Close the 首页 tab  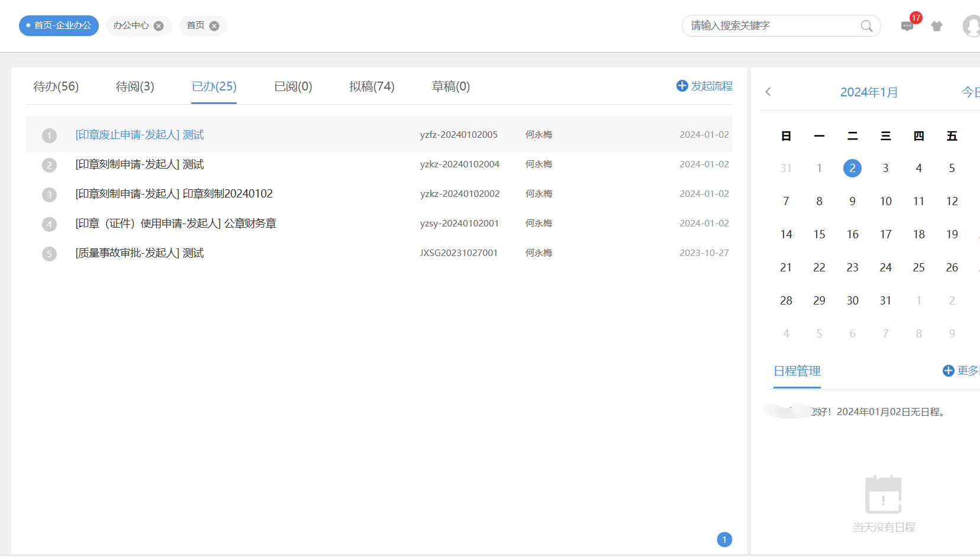pyautogui.click(x=214, y=26)
